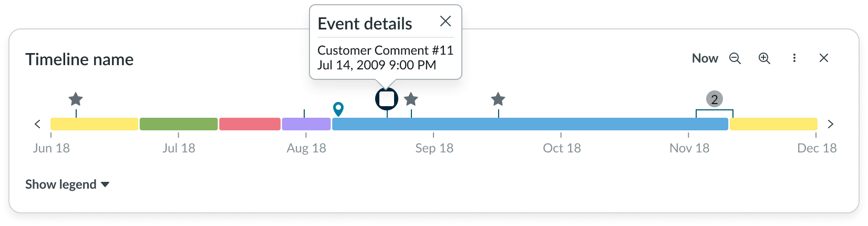Click the star marker between Sep 18 and Oct 18
The height and width of the screenshot is (226, 868).
498,99
